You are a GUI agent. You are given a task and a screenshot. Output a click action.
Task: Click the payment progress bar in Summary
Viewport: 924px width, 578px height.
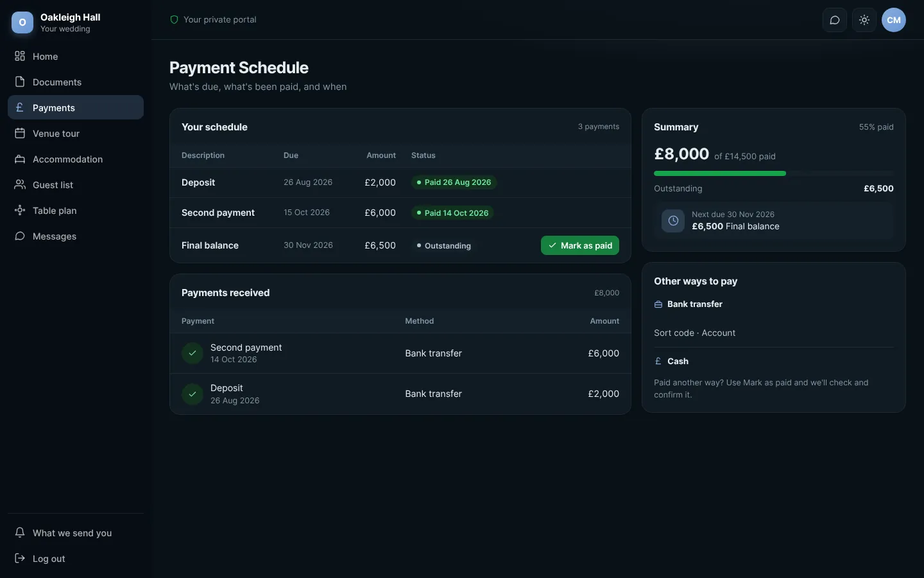click(774, 173)
